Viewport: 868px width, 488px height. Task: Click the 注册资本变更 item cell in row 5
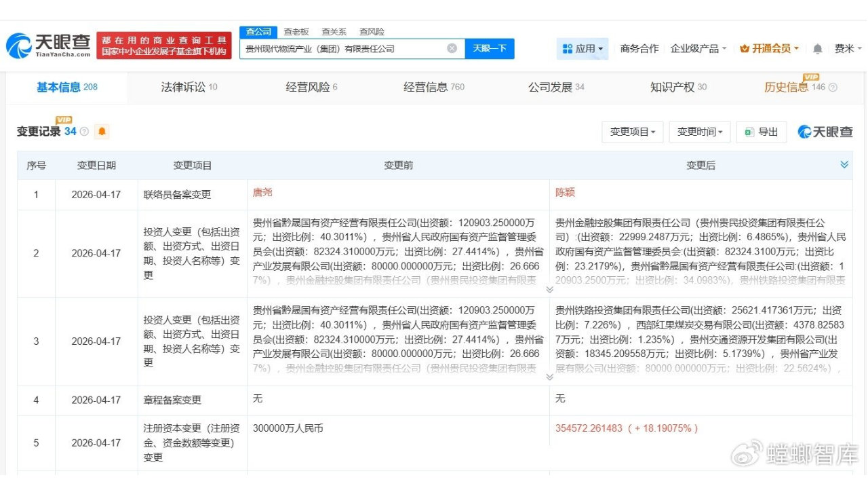tap(192, 443)
